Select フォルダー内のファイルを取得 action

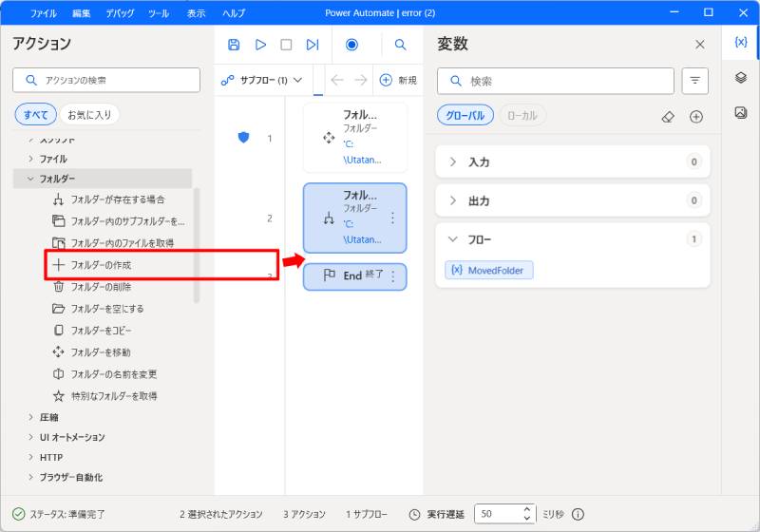[112, 243]
